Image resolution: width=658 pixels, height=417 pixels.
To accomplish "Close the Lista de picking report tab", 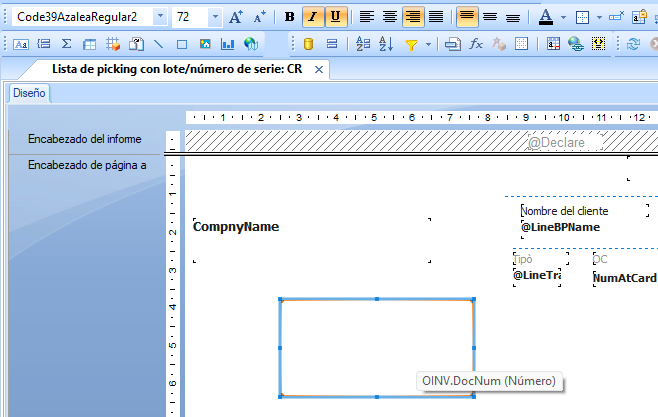I will [x=319, y=70].
